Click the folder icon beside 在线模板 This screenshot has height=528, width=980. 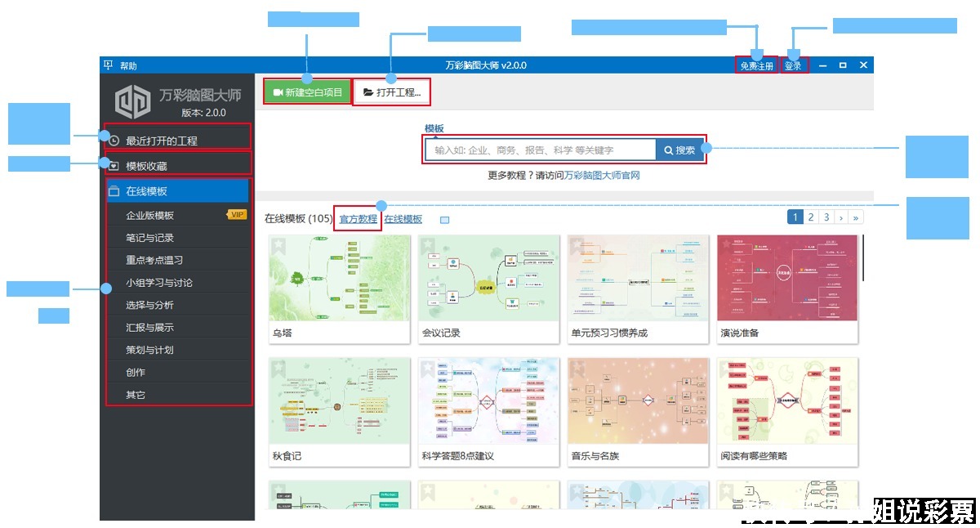pyautogui.click(x=114, y=190)
